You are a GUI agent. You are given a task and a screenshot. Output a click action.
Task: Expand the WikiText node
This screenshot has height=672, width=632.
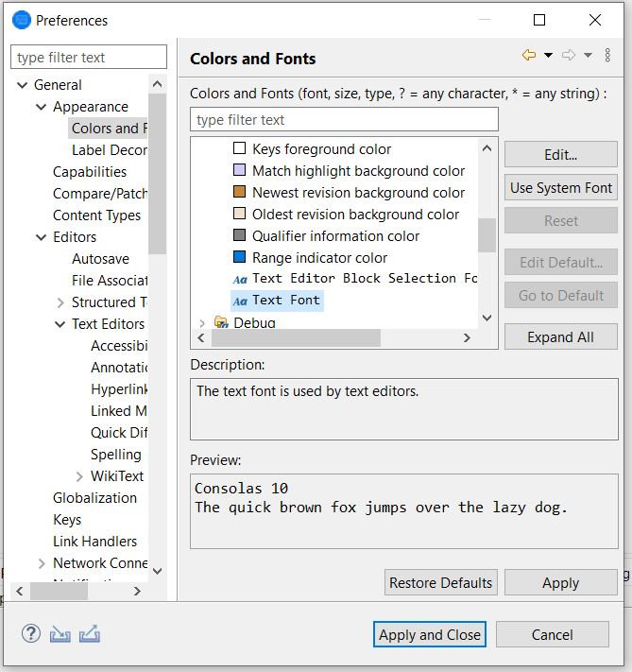(79, 476)
